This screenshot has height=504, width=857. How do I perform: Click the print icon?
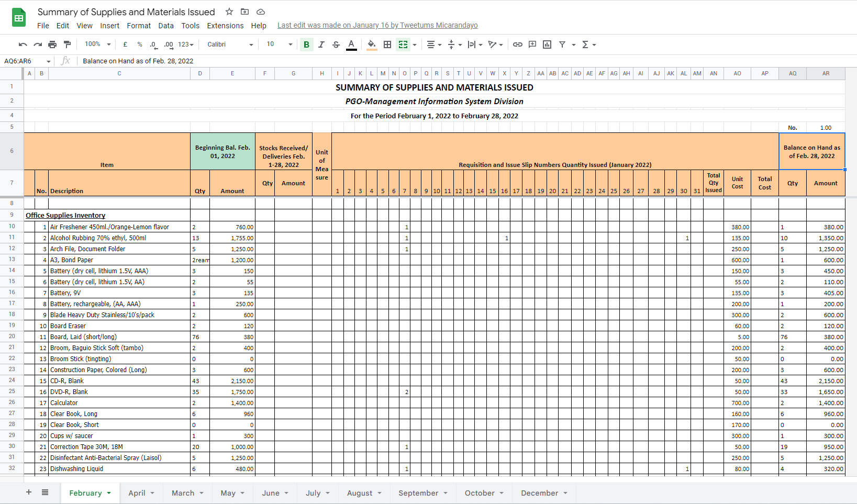coord(52,44)
